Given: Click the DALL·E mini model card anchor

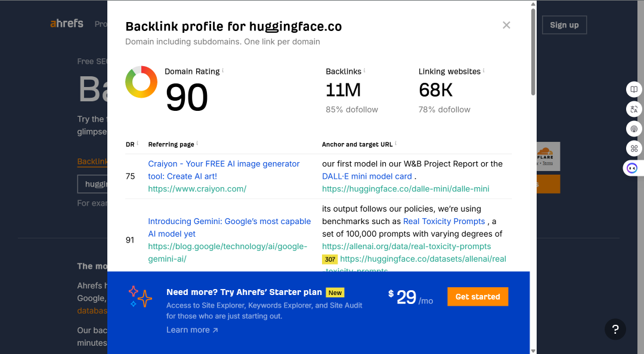Looking at the screenshot, I should pos(367,176).
